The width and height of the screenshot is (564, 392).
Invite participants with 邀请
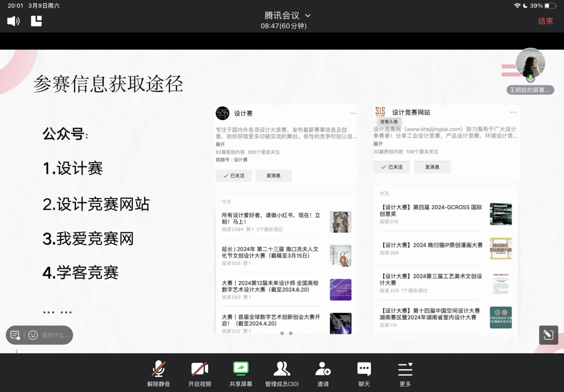pos(323,373)
